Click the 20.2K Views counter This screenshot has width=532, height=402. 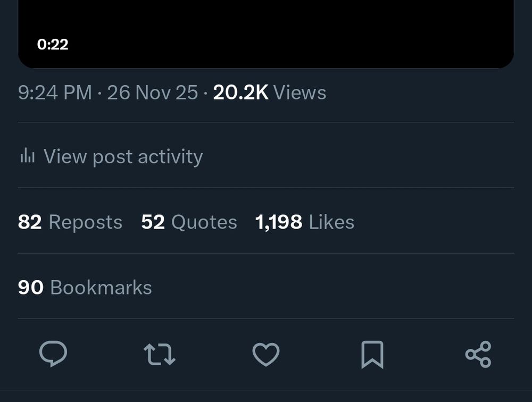[x=270, y=93]
